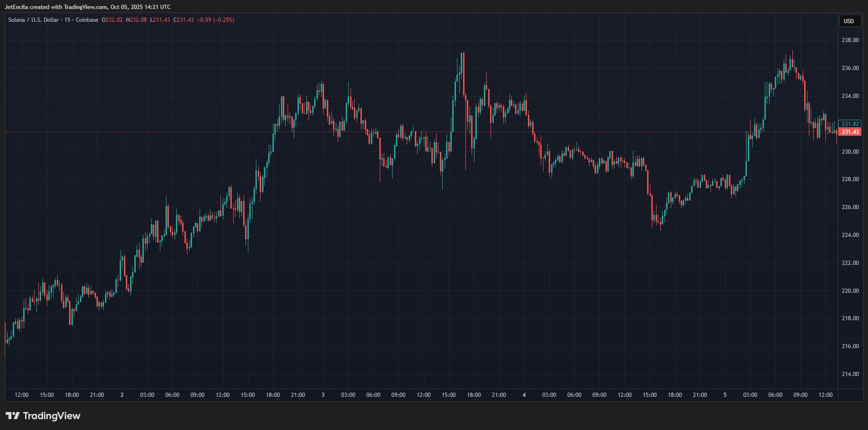The width and height of the screenshot is (868, 430).
Task: Click date label 5 on time axis
Action: [725, 395]
